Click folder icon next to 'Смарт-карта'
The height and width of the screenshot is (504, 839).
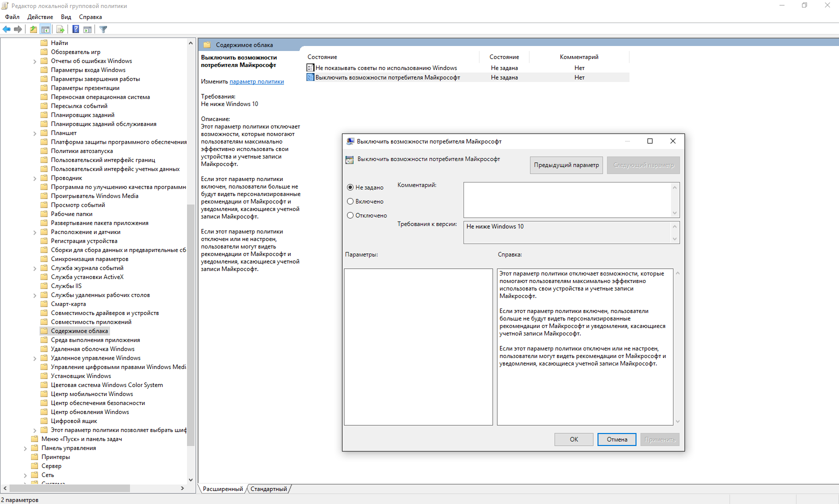(x=44, y=304)
